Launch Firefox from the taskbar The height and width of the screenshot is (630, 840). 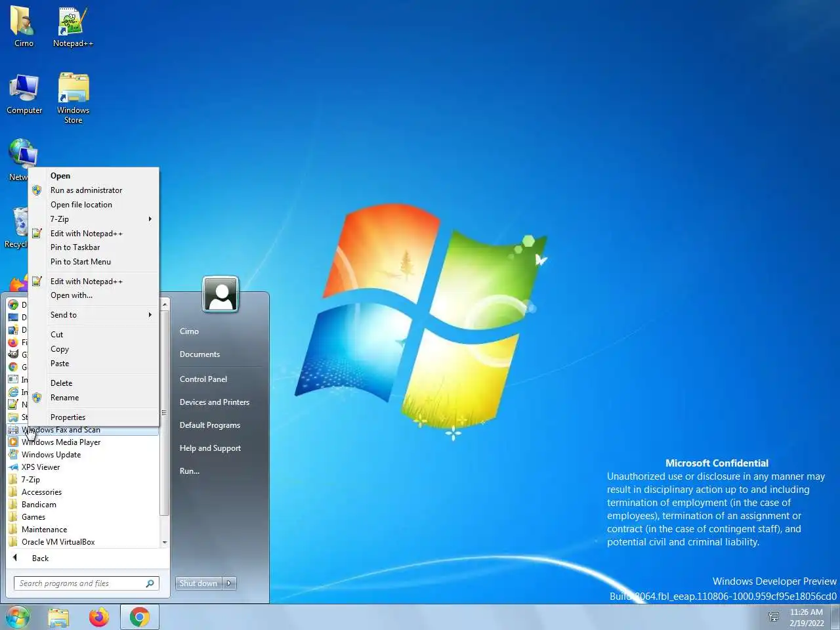pyautogui.click(x=99, y=617)
